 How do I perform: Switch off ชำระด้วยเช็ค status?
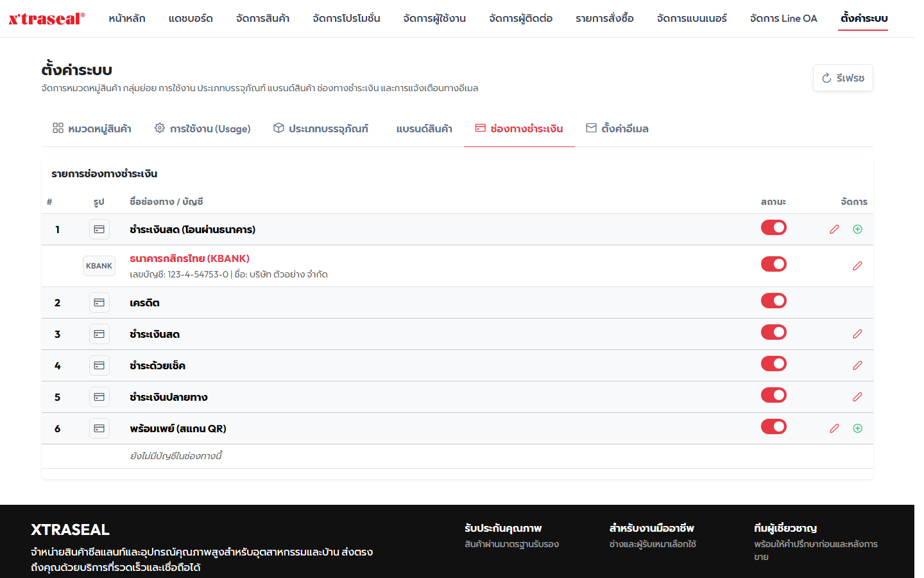coord(774,363)
